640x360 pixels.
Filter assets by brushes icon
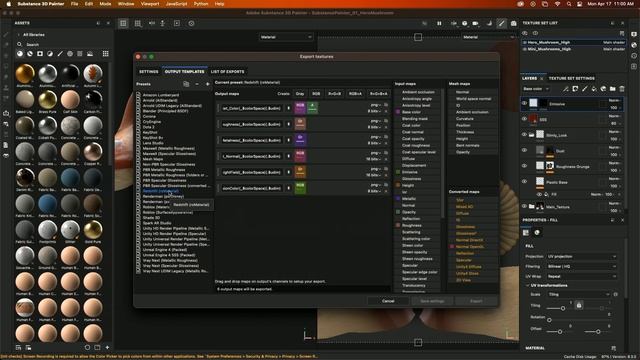coord(60,53)
